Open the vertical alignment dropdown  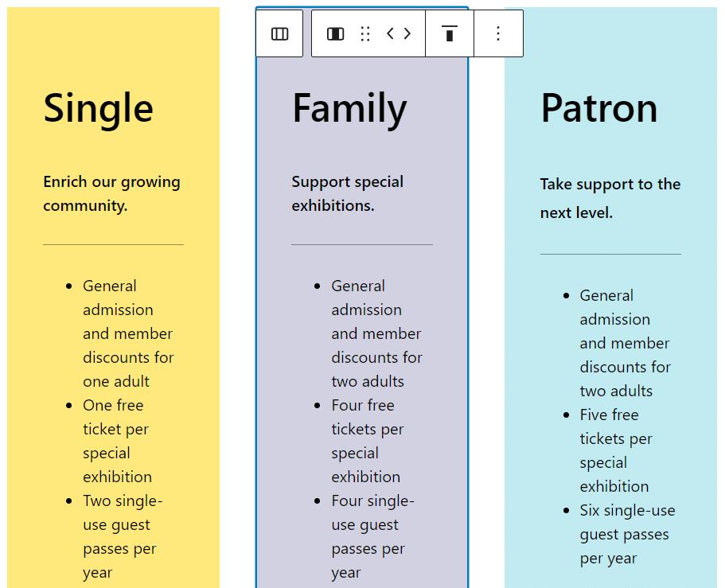click(x=450, y=33)
